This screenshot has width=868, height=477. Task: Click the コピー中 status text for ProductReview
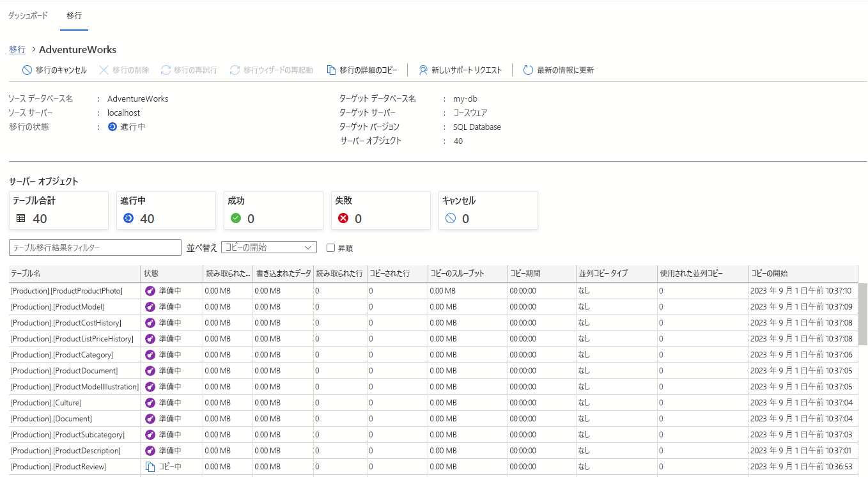170,467
